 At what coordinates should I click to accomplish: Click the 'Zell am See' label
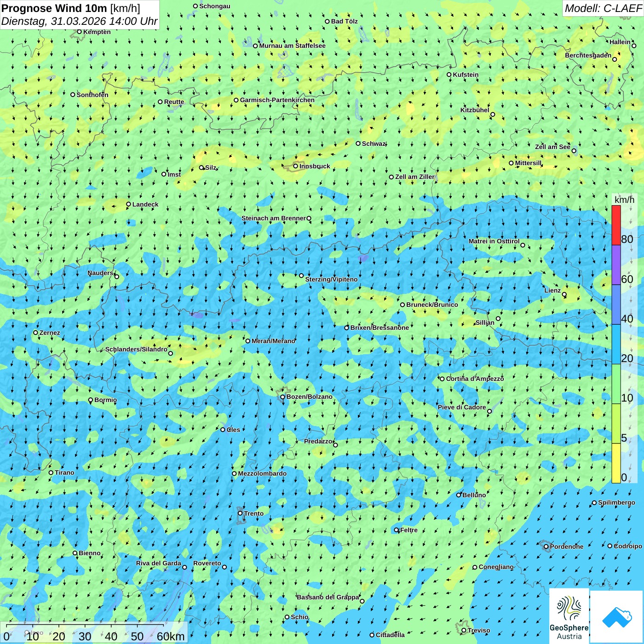(552, 147)
